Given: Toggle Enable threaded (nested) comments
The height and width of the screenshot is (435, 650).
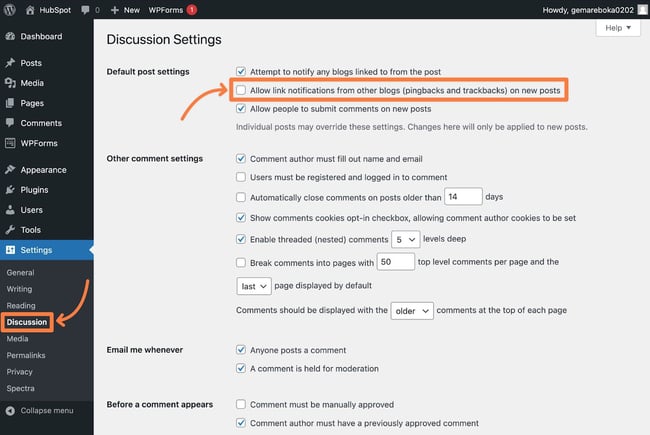Looking at the screenshot, I should [x=241, y=239].
